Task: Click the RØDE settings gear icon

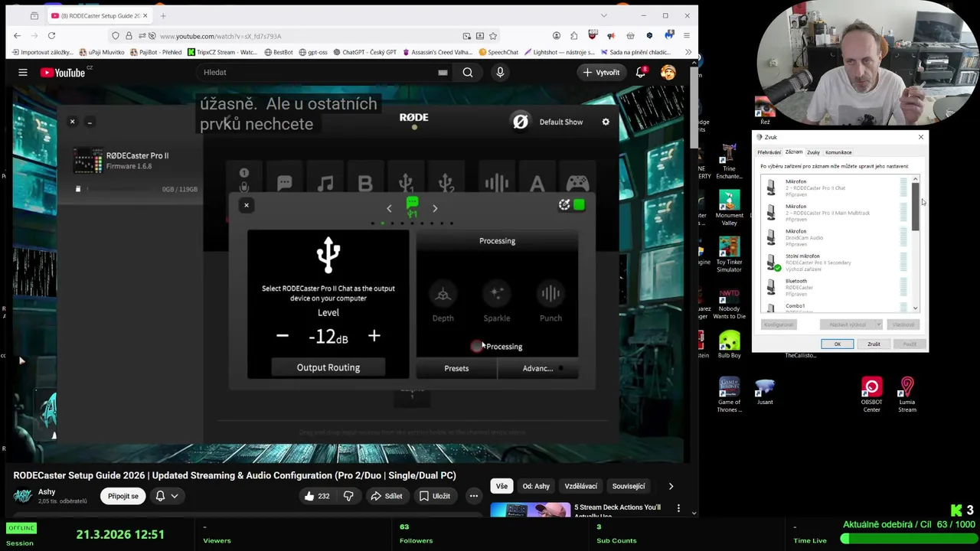Action: 606,122
